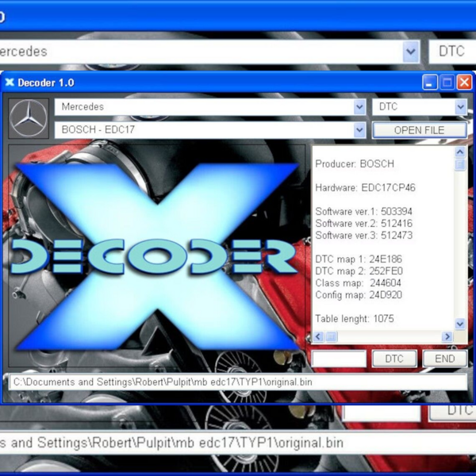476x476 pixels.
Task: Click the DTC field in the background window top
Action: [x=452, y=51]
